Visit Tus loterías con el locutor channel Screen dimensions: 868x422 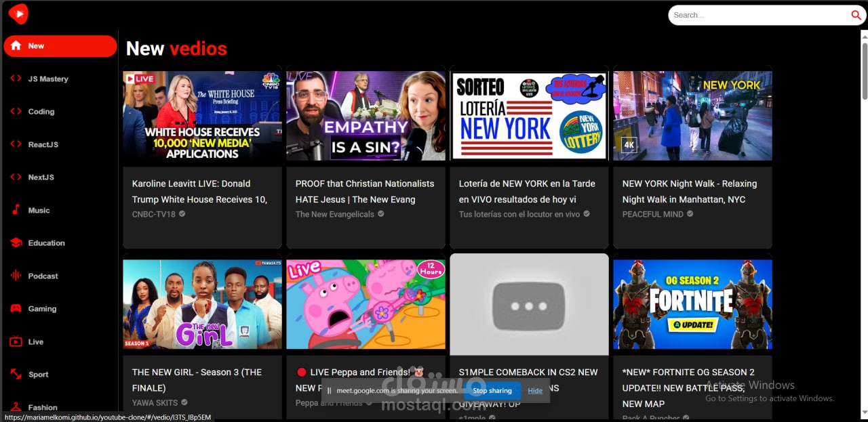click(519, 214)
